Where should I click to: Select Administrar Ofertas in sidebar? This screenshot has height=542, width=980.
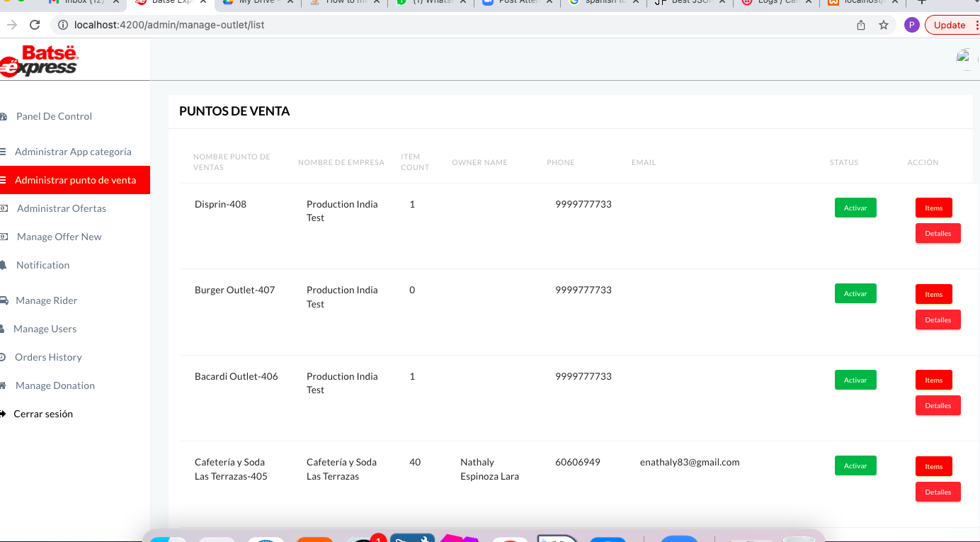pos(62,208)
